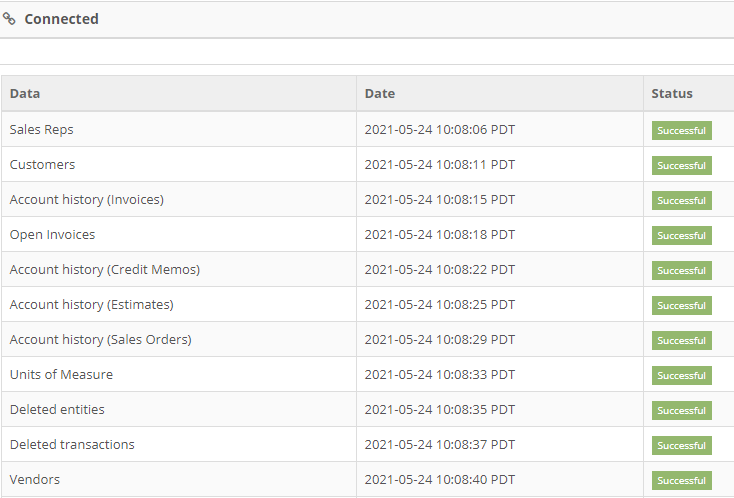
Task: Click the date 2021-05-24 10:08:06 PDT
Action: [x=440, y=130]
